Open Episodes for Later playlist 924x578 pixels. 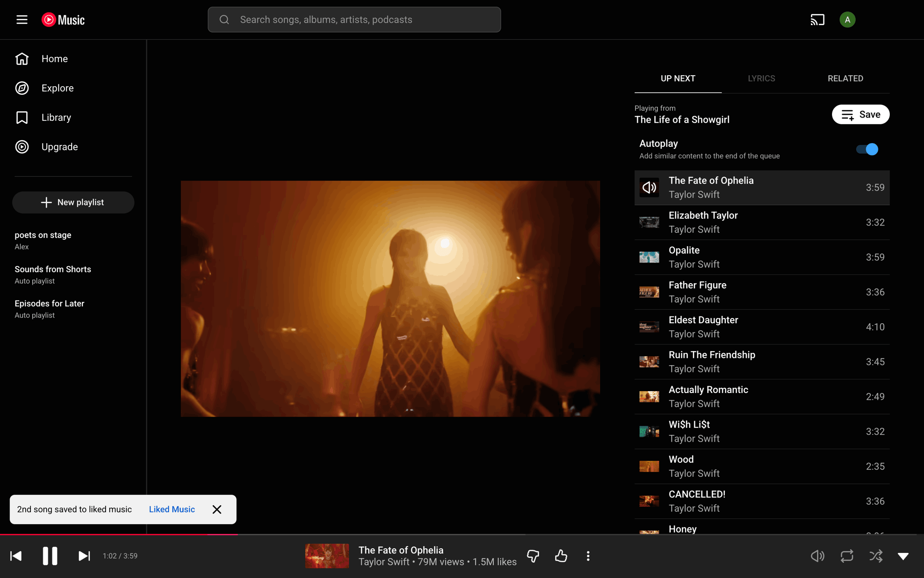pos(73,309)
